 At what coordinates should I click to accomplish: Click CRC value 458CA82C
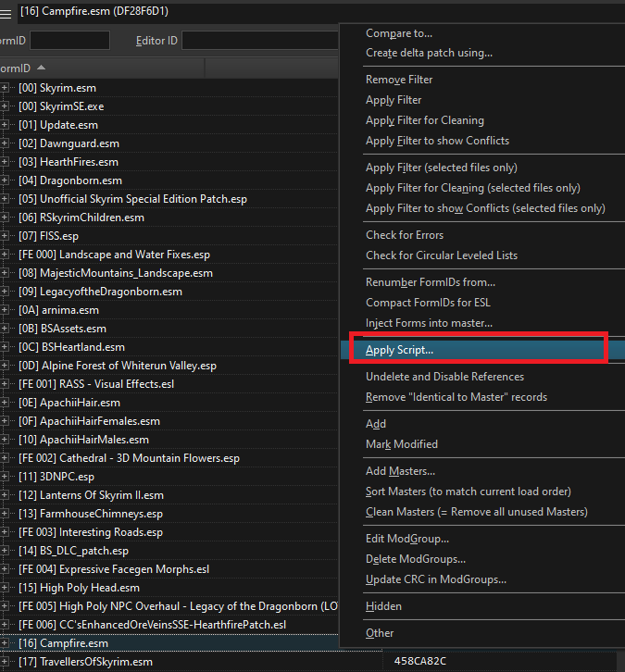pos(420,661)
